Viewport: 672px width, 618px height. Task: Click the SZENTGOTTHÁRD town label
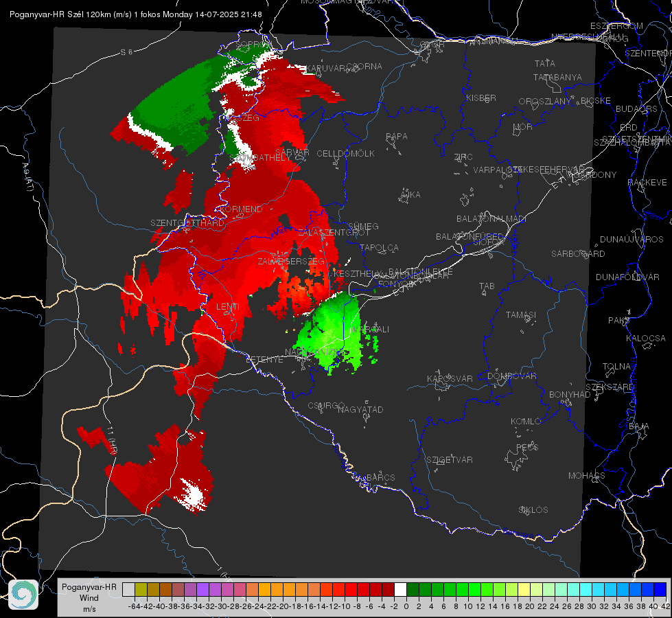(187, 223)
